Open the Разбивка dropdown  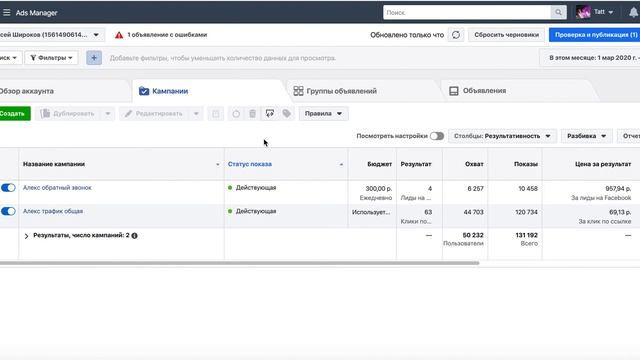pos(587,136)
